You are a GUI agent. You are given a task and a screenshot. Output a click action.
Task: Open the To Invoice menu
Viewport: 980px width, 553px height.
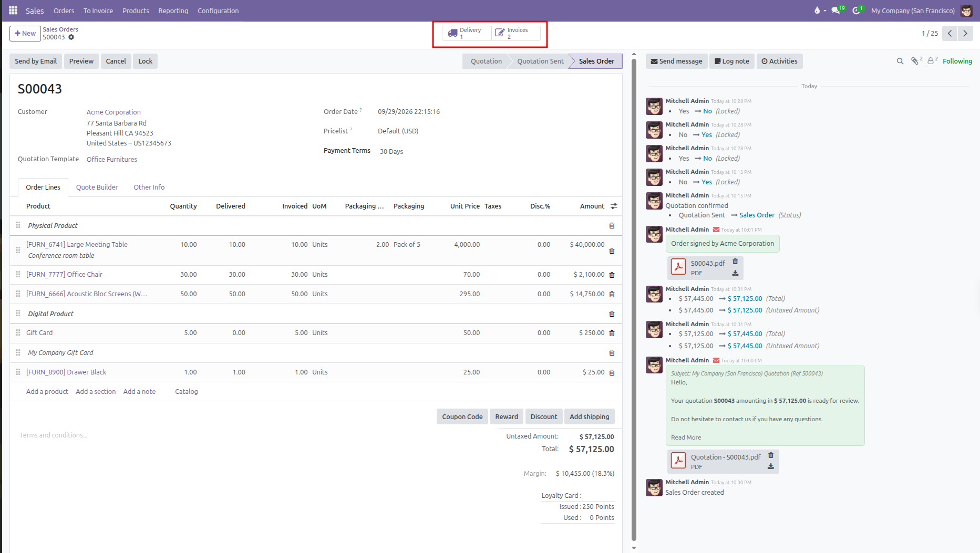(98, 11)
